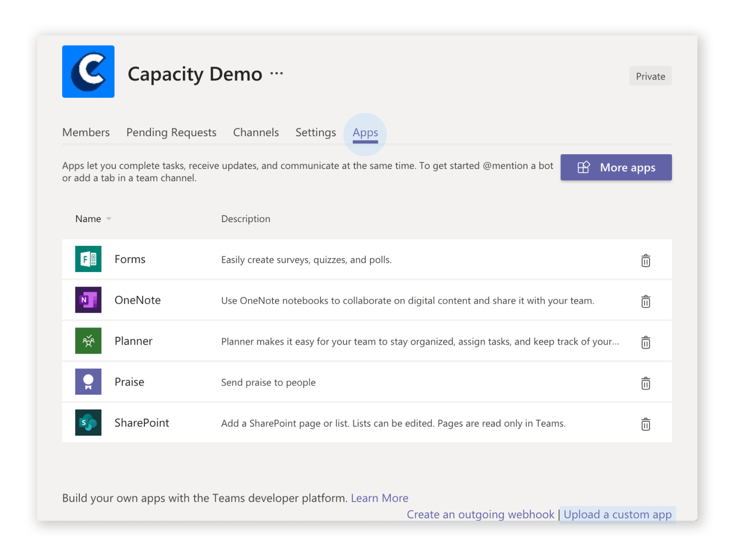Remove OneNote using its trash icon
Image resolution: width=737 pixels, height=560 pixels.
[646, 301]
